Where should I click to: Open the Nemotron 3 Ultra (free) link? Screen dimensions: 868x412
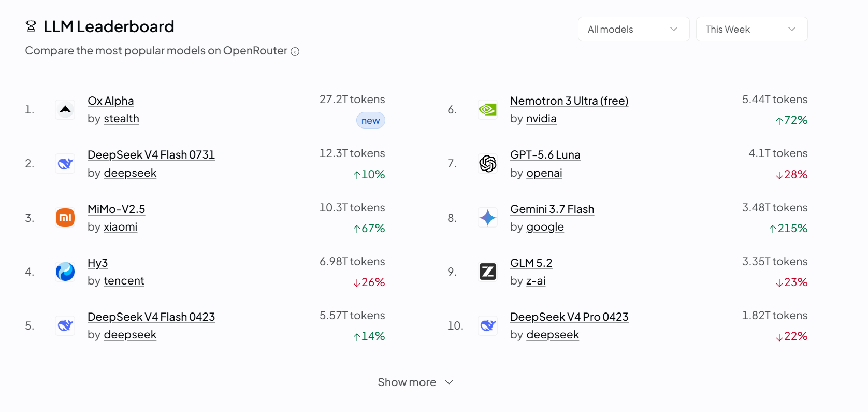coord(569,101)
